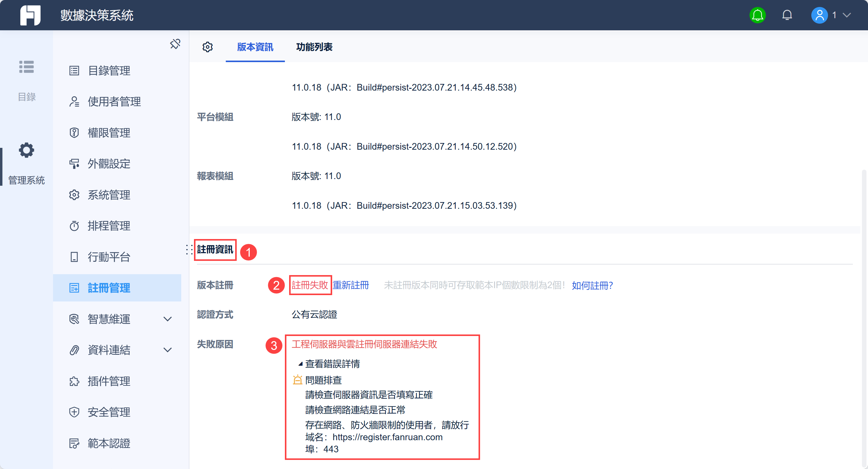Open the 目錄 list icon in left rail
Image resolution: width=868 pixels, height=469 pixels.
(x=26, y=67)
